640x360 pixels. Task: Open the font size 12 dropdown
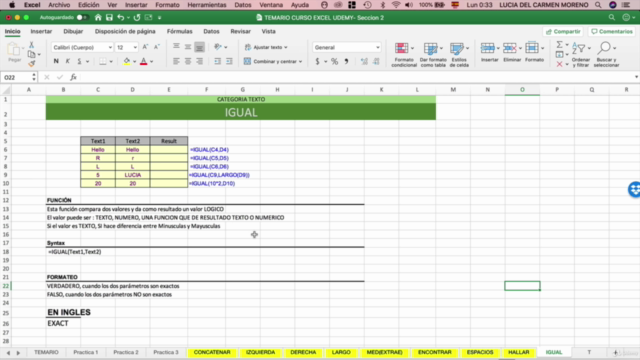tap(135, 47)
